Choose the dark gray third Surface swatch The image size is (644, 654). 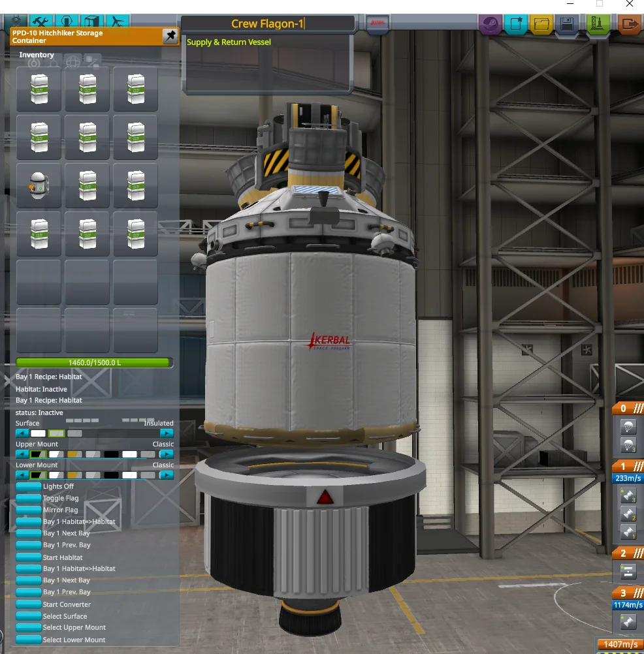click(x=74, y=433)
